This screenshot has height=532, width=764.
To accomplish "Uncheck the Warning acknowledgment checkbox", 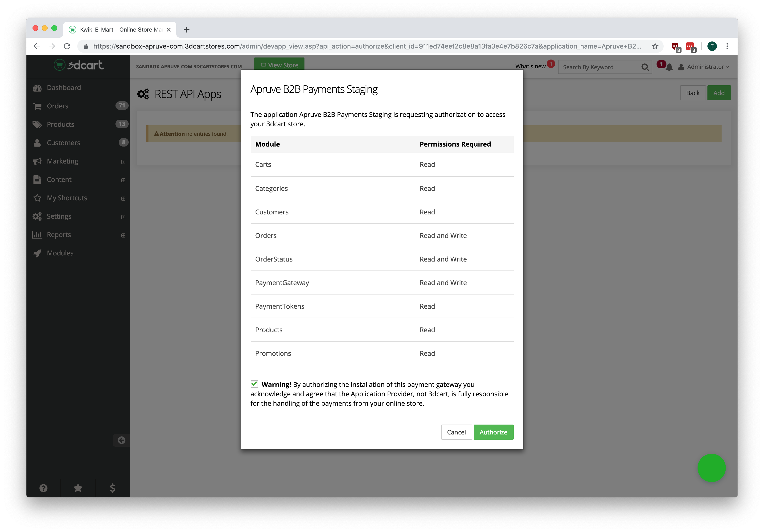I will pyautogui.click(x=255, y=384).
